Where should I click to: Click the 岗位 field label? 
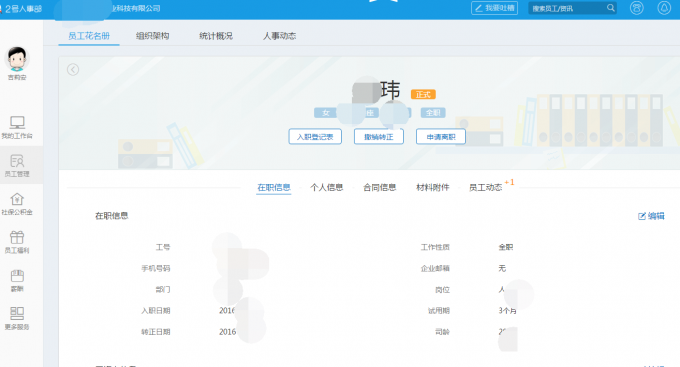point(442,289)
